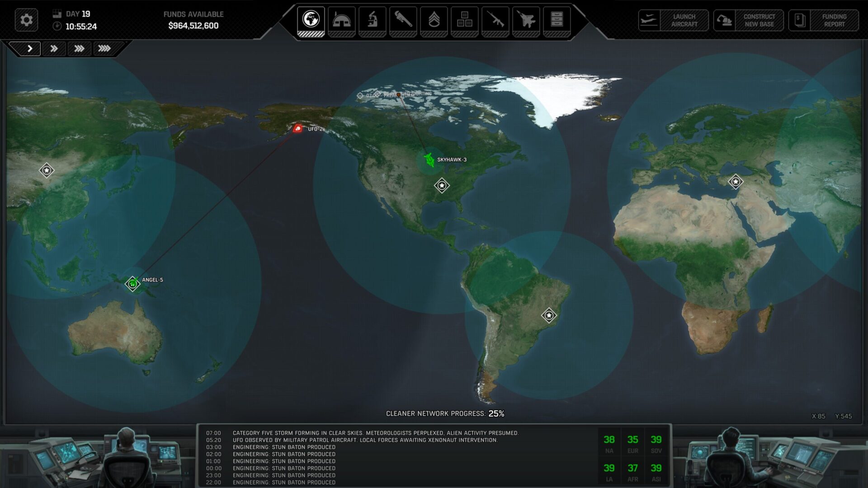
Task: Select the Geoscape globe tab
Action: coord(311,21)
